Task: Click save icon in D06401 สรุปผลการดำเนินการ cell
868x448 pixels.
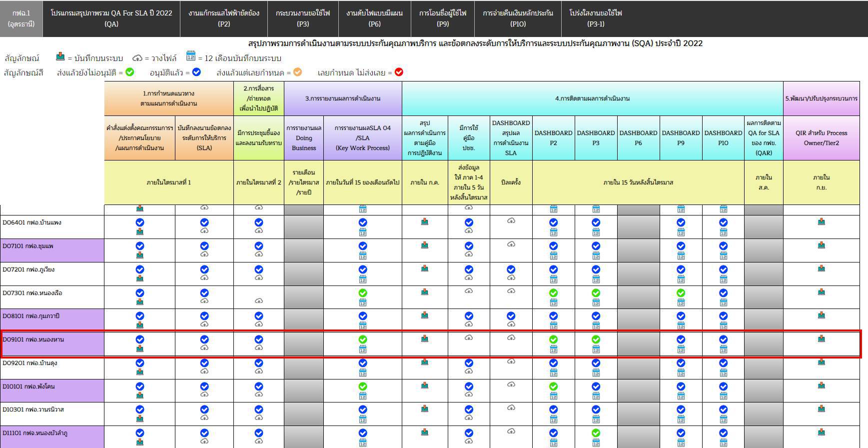Action: point(424,221)
